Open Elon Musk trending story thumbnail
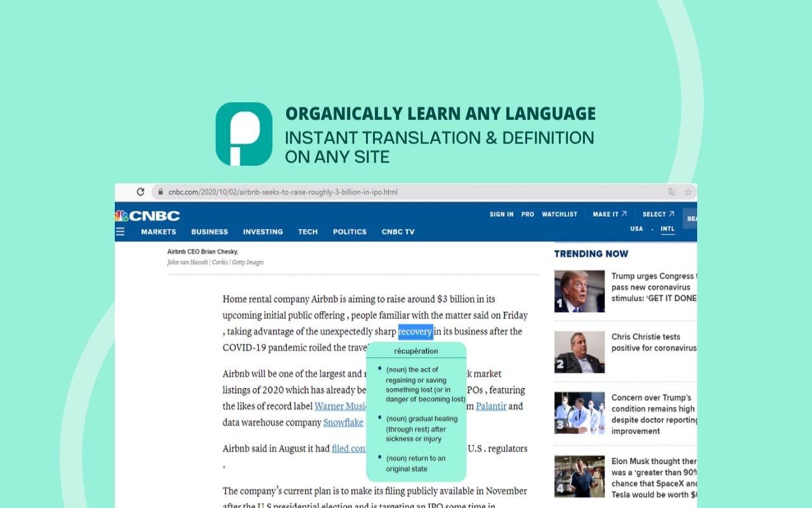The width and height of the screenshot is (812, 508). pos(579,476)
